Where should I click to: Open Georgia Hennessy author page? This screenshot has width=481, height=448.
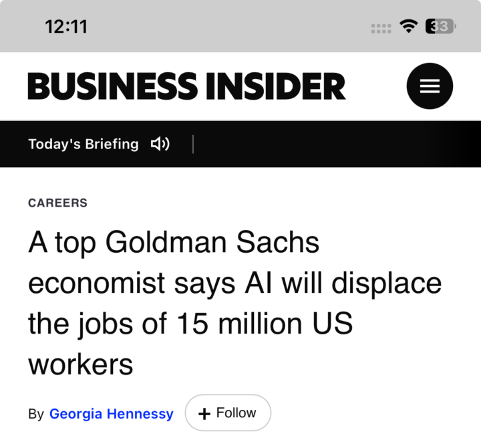point(112,414)
